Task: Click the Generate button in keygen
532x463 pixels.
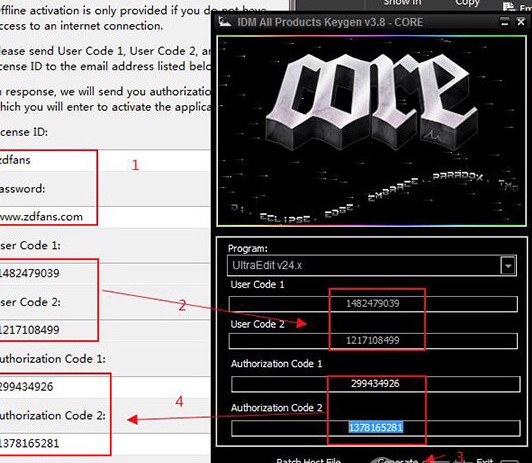Action: click(398, 460)
